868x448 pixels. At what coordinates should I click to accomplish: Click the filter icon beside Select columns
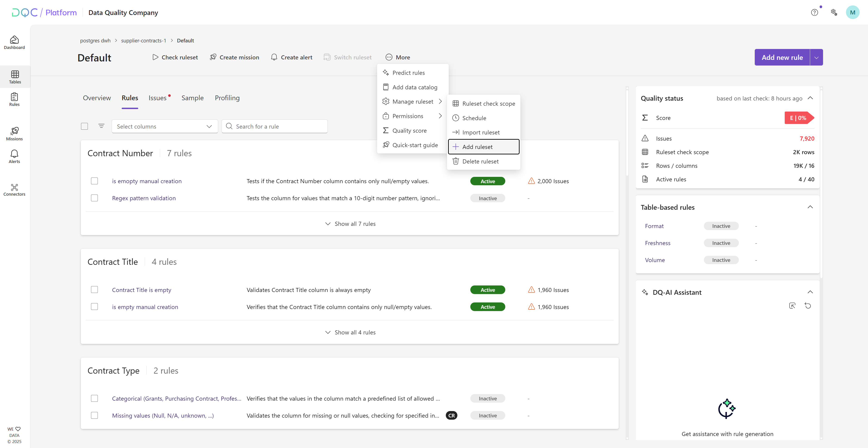pos(101,126)
